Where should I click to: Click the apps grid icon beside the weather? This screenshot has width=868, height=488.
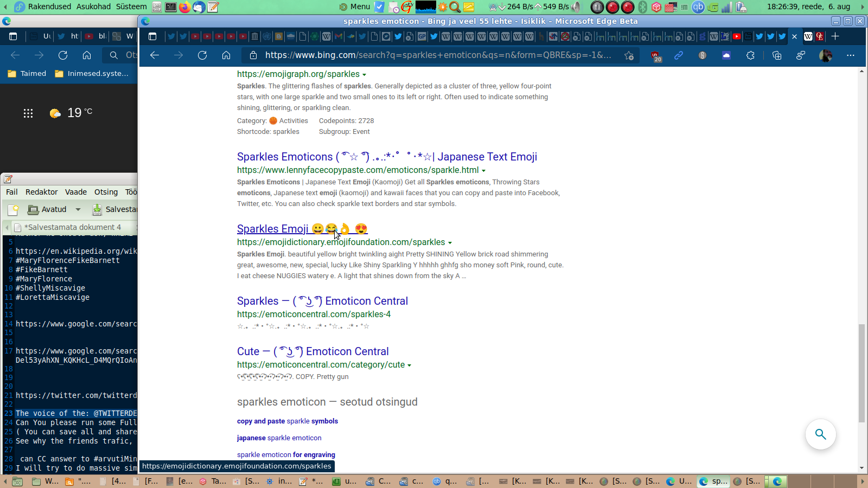[x=28, y=113]
